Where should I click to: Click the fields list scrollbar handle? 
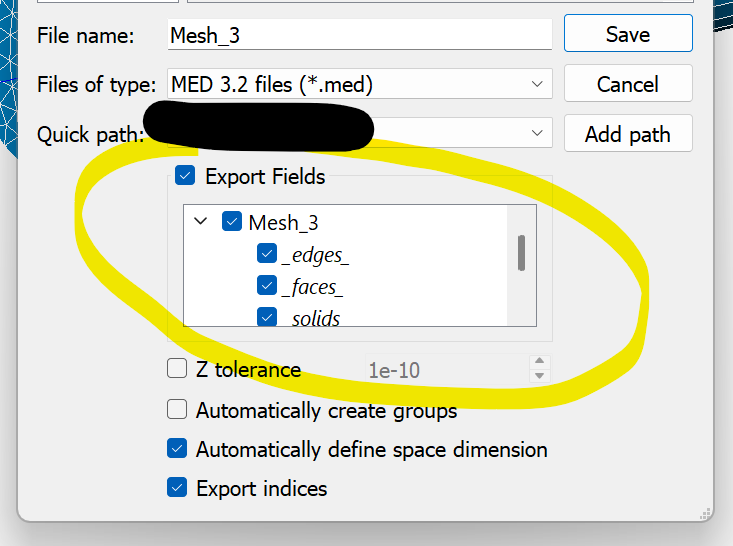coord(521,252)
